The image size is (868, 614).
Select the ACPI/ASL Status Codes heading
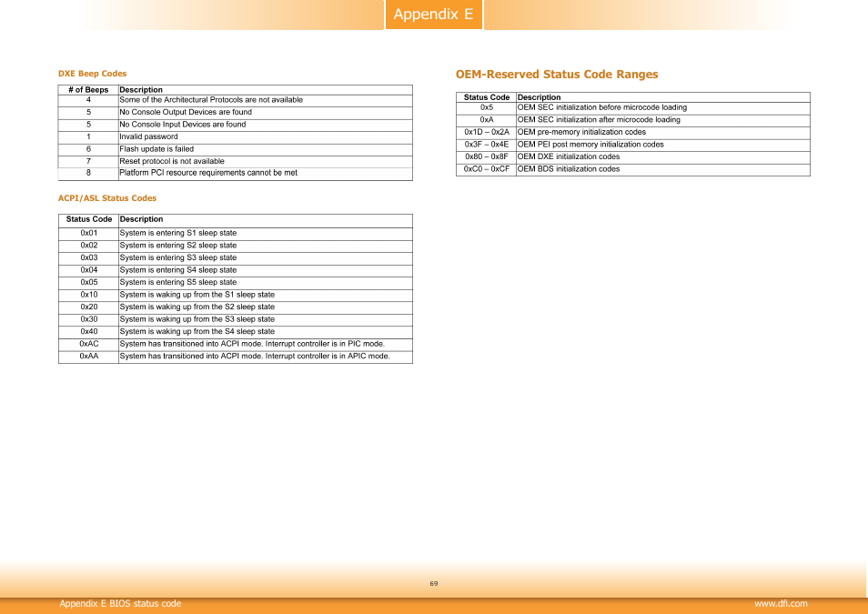pyautogui.click(x=107, y=198)
